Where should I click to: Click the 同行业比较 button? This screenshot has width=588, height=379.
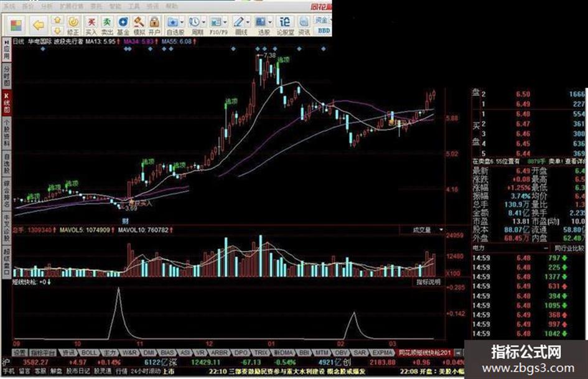pyautogui.click(x=569, y=248)
